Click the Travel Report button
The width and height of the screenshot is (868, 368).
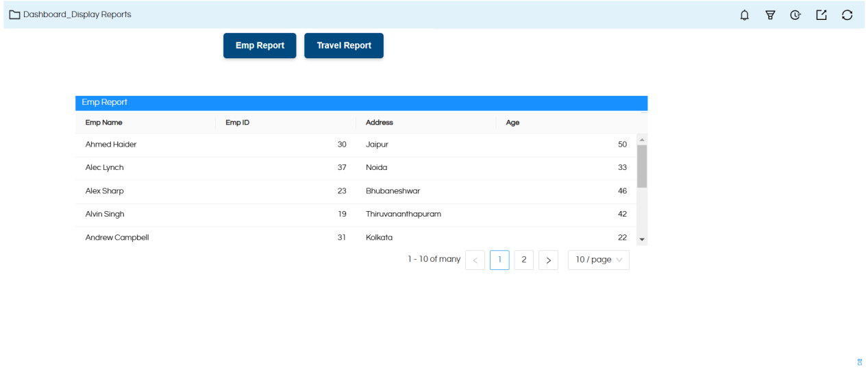tap(344, 45)
